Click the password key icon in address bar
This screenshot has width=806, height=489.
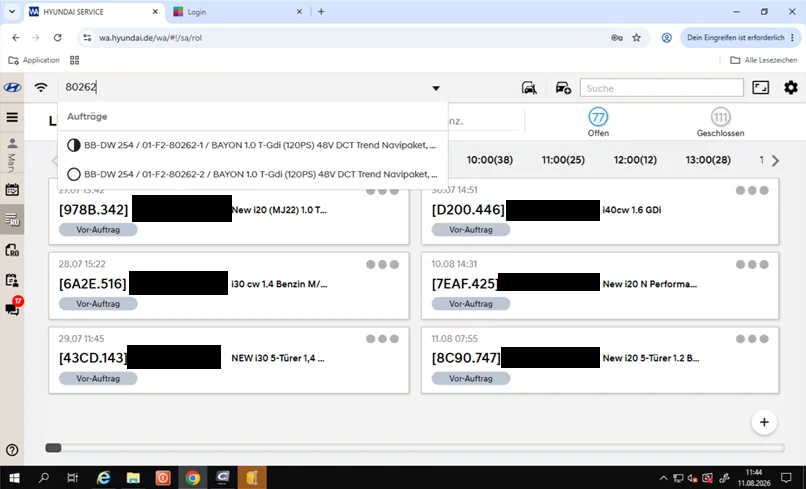[617, 38]
